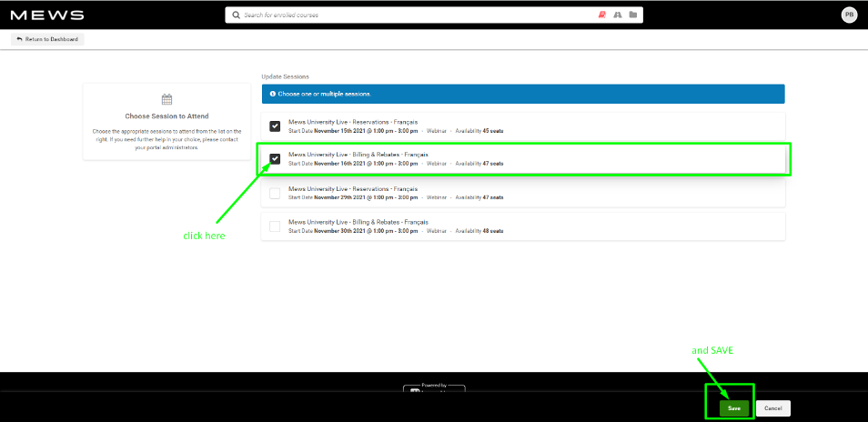Click the November 30th session row text

pyautogui.click(x=358, y=221)
